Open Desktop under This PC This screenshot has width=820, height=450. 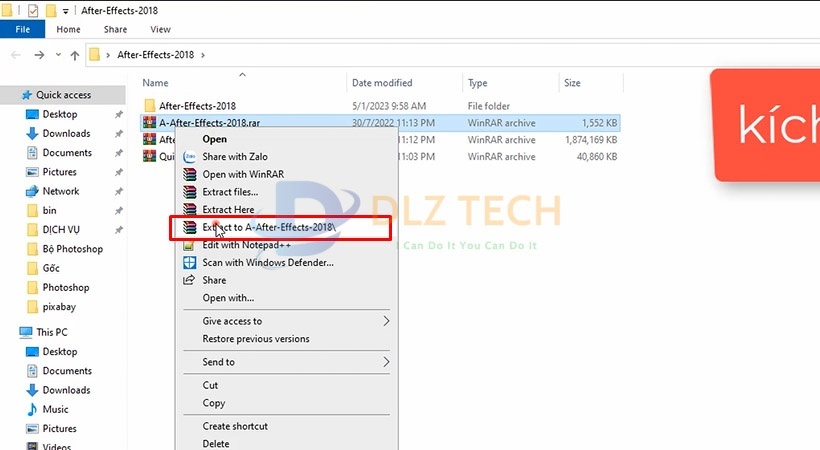click(x=60, y=352)
